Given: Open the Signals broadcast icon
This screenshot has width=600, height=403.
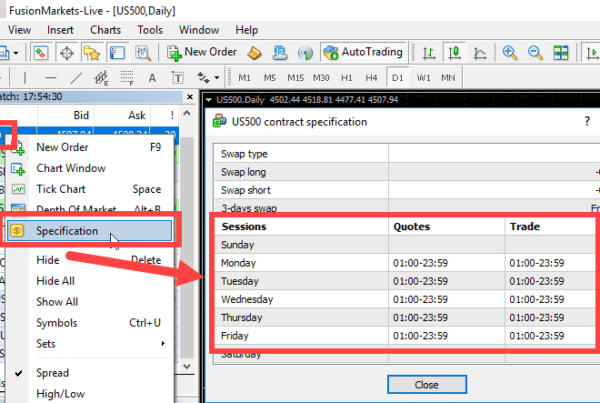Looking at the screenshot, I should tap(305, 53).
